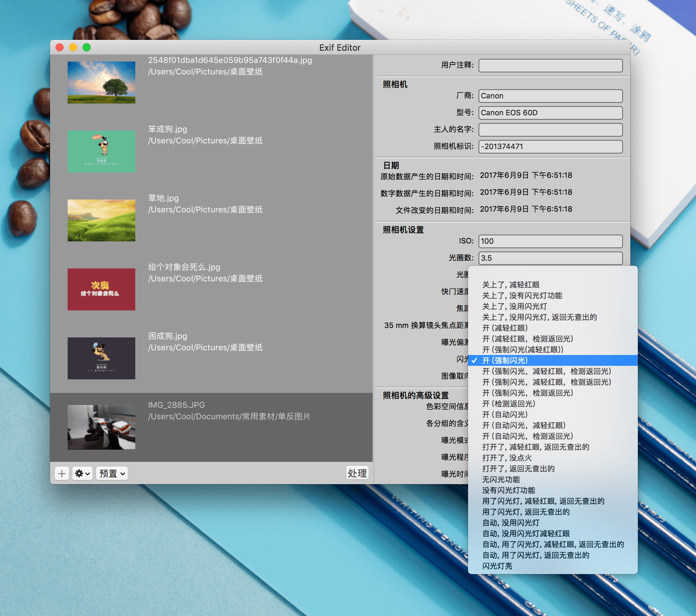Select the 给个对象会死么.jpg red thumbnail

(x=101, y=289)
